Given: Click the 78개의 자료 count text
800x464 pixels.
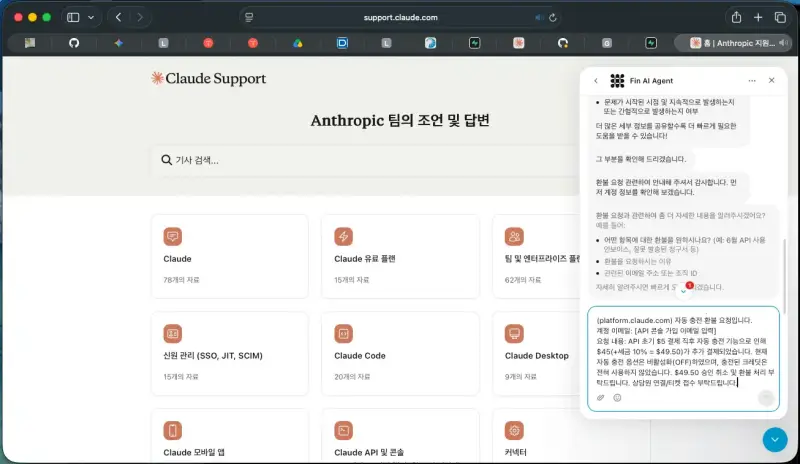Looking at the screenshot, I should (x=181, y=280).
